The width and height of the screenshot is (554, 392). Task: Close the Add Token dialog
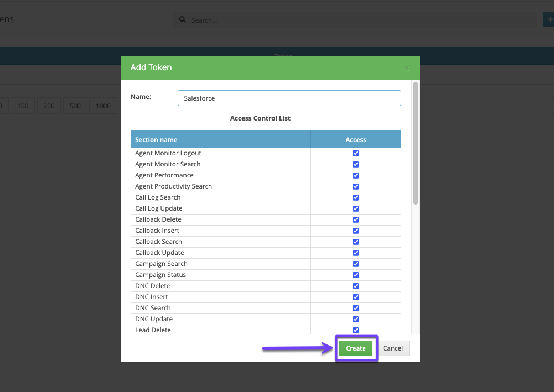click(x=407, y=68)
